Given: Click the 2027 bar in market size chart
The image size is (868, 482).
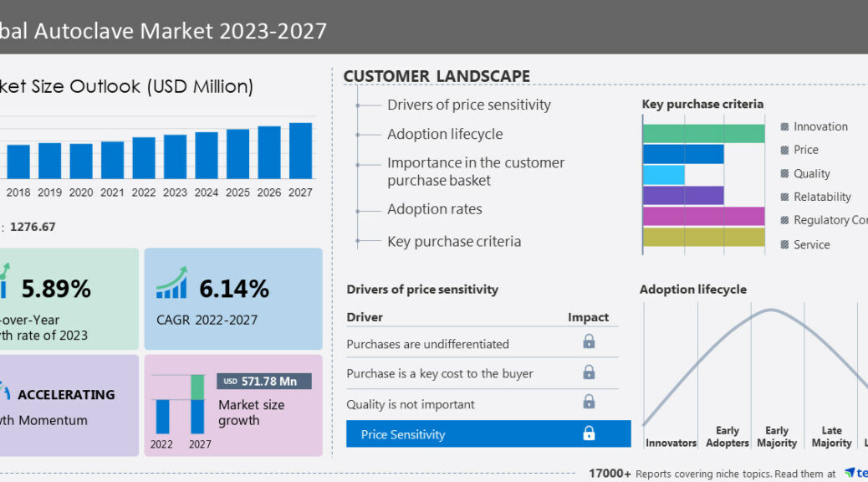Looking at the screenshot, I should click(x=300, y=151).
